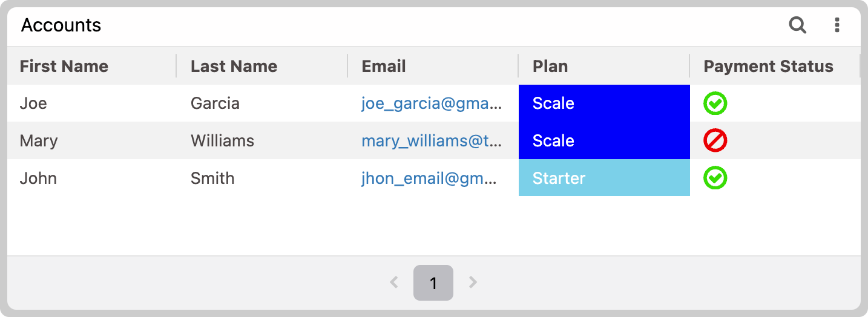
Task: Go to the next page arrow
Action: coord(473,283)
